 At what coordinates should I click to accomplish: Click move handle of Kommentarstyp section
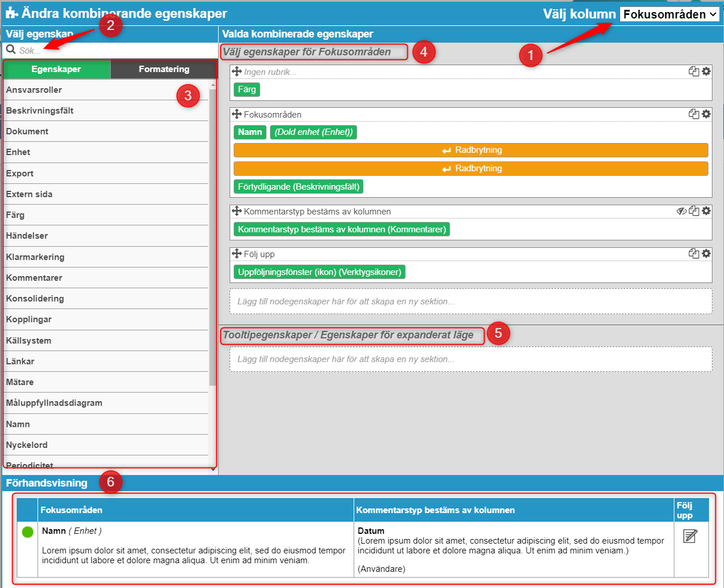(237, 211)
